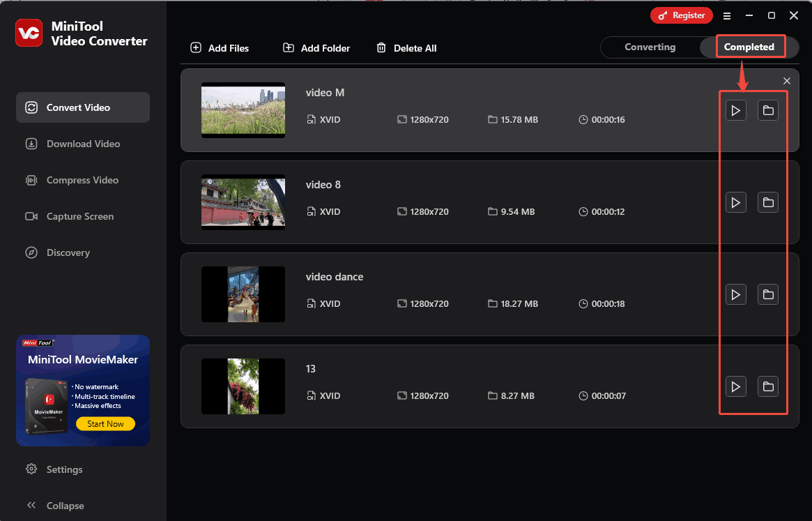Screen dimensions: 812x521
Task: Open output folder for video dance
Action: pos(767,294)
